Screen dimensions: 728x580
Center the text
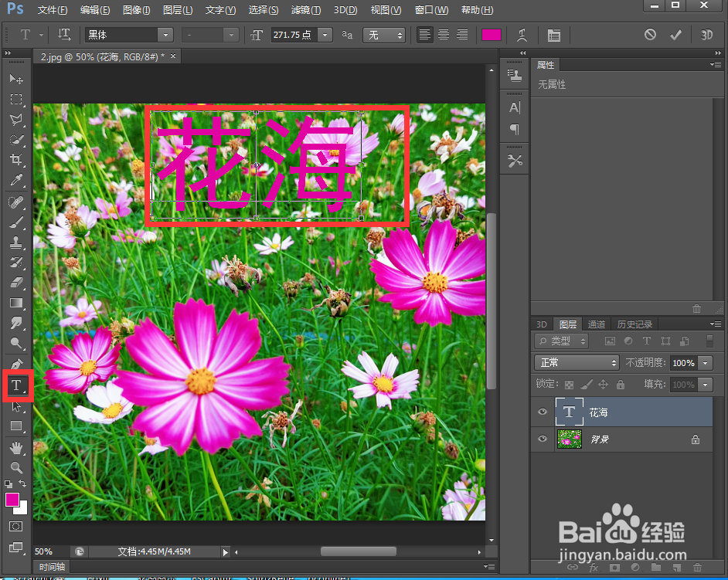click(x=444, y=34)
